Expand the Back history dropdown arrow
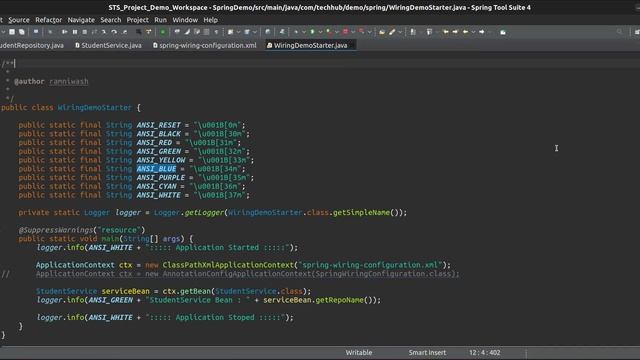 click(473, 32)
